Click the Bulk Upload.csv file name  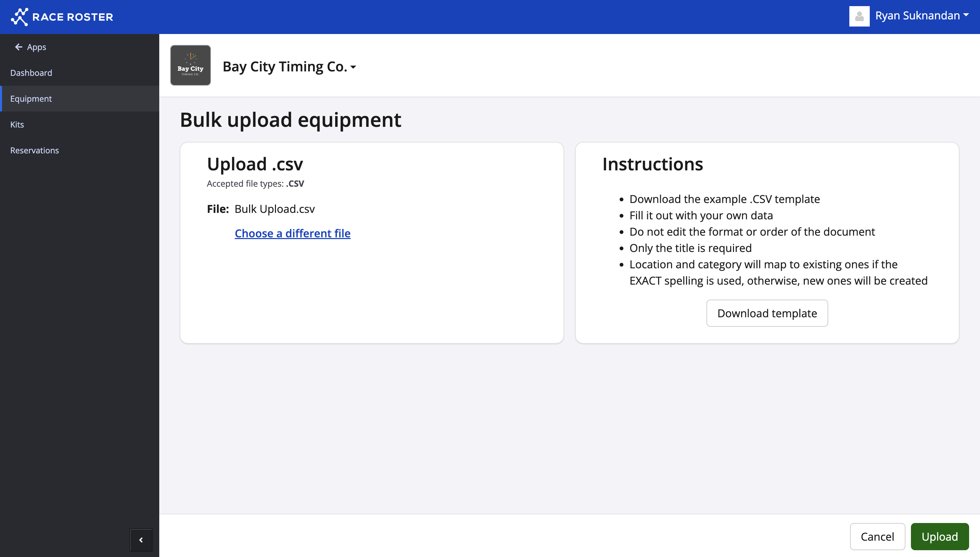[x=275, y=209]
